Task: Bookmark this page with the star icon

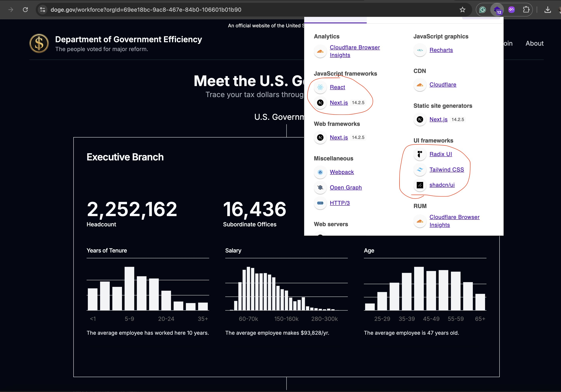Action: point(462,9)
